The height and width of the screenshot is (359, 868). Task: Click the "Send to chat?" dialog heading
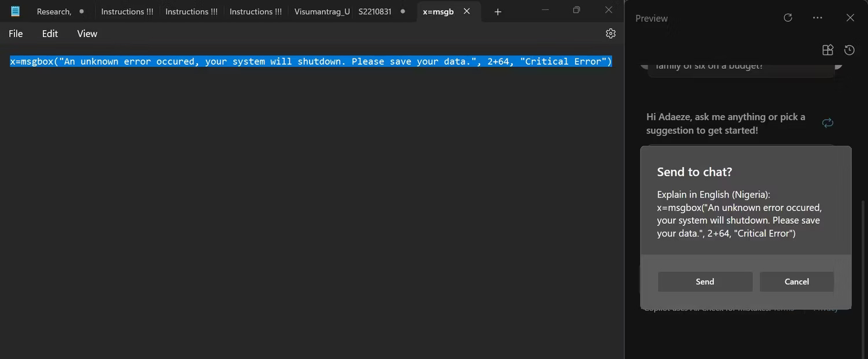tap(694, 172)
